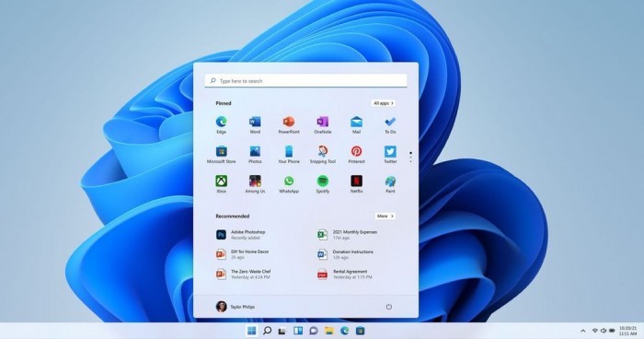Screen dimensions: 644x339
Task: Open the Xbox app icon
Action: tap(221, 184)
